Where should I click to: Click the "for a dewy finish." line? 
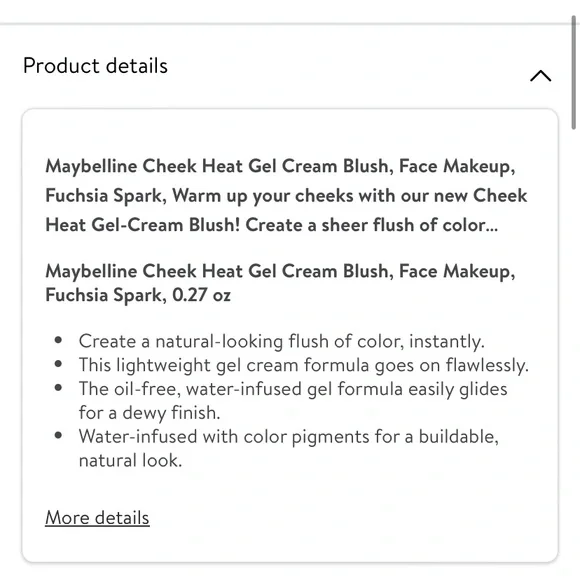click(149, 413)
